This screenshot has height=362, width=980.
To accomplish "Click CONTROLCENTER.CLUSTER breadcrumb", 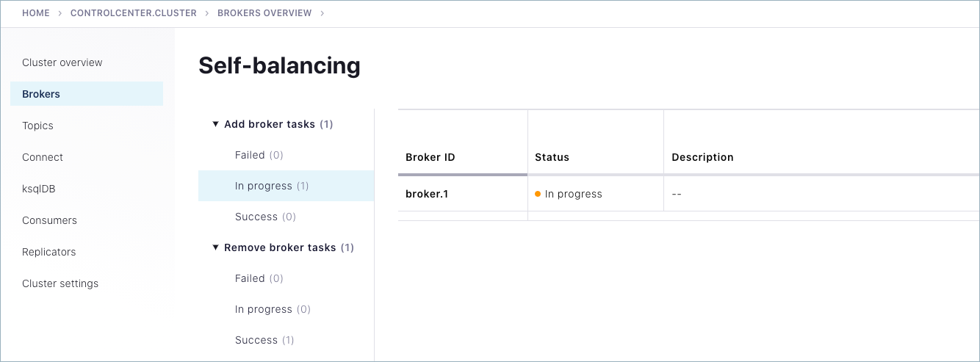I will pos(134,13).
